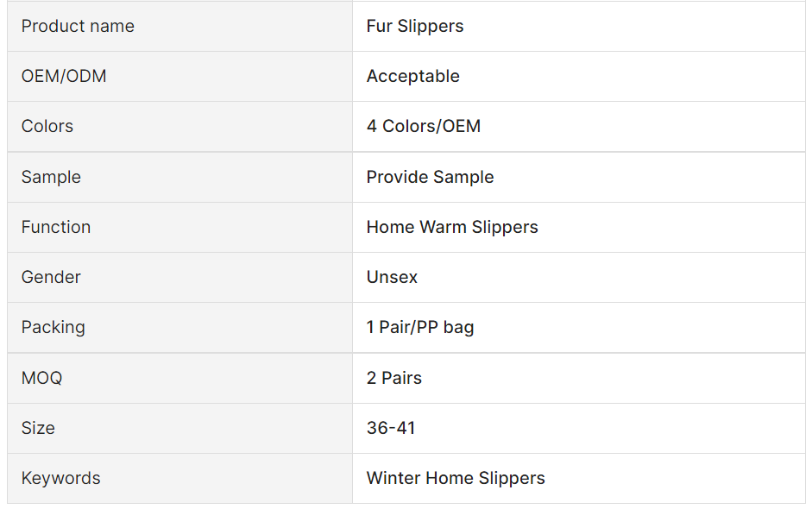
Task: Click the "Size" label cell
Action: pyautogui.click(x=38, y=428)
